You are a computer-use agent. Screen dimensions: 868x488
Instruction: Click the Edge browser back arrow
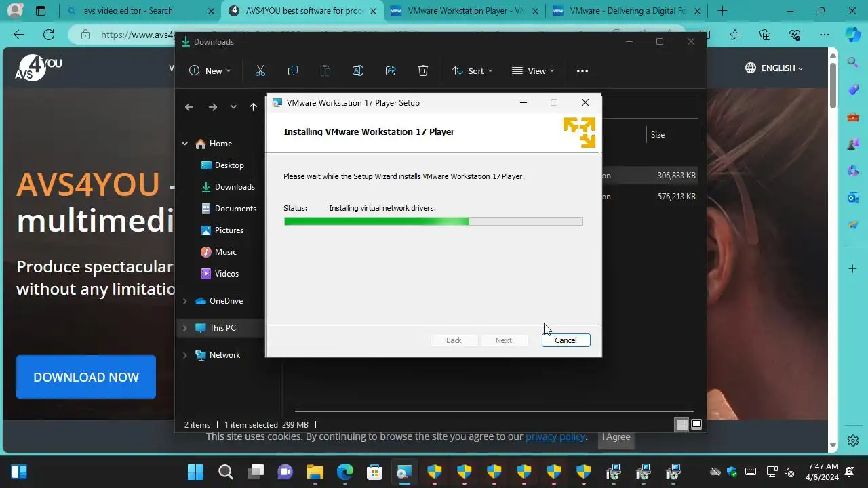coord(19,35)
